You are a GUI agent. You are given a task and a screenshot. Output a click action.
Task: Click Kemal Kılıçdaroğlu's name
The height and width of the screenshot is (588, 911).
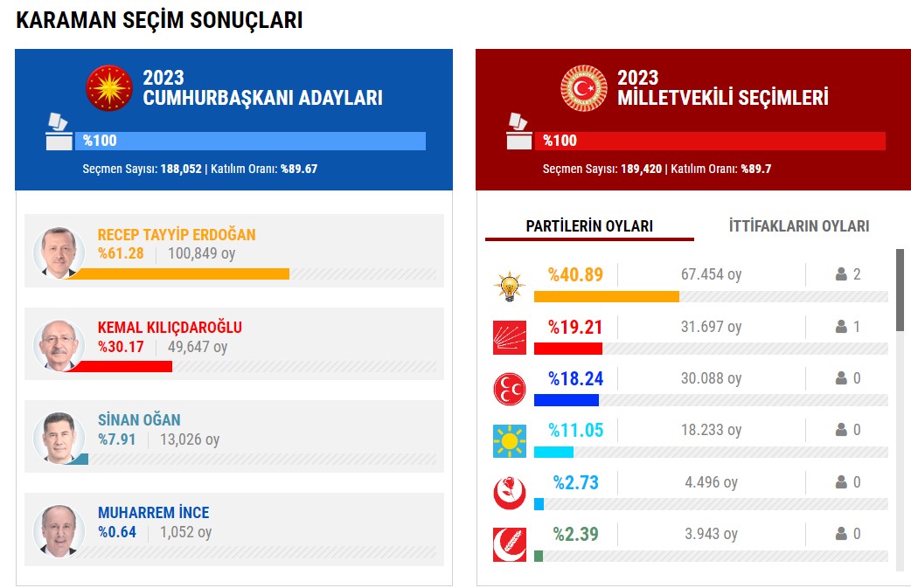tap(170, 328)
